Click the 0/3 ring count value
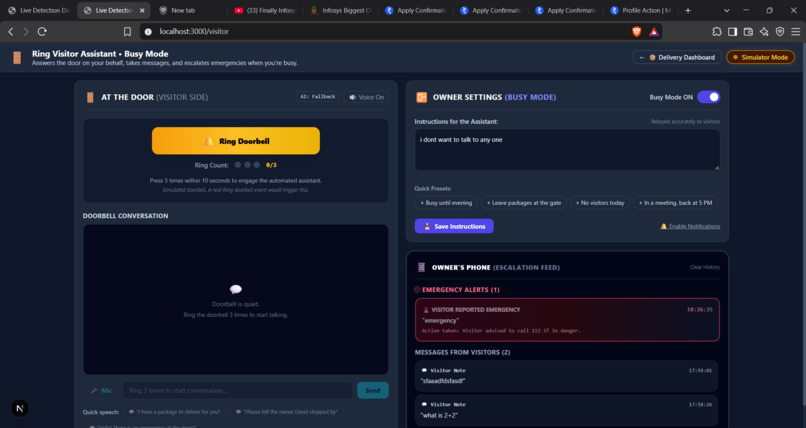This screenshot has height=428, width=806. click(271, 165)
